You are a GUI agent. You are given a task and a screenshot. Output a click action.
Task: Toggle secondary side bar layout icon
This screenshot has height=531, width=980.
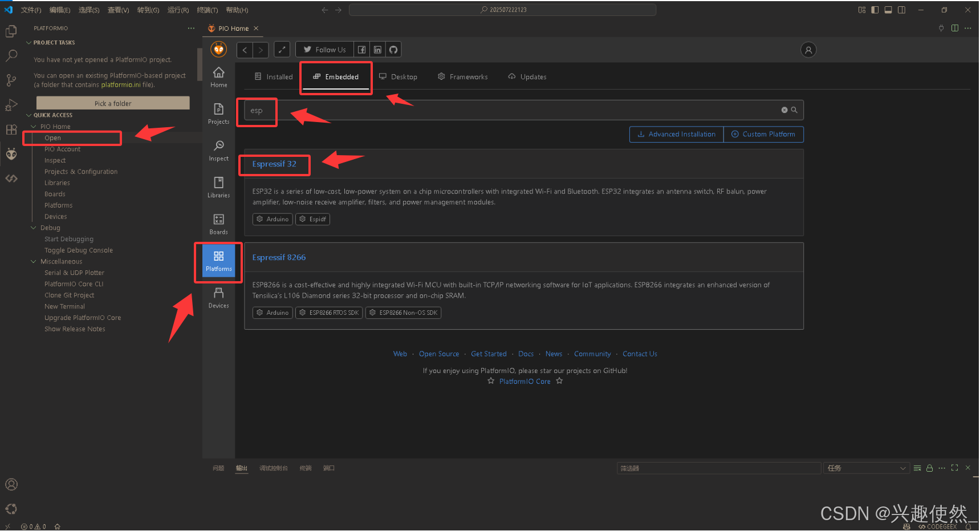tap(901, 10)
